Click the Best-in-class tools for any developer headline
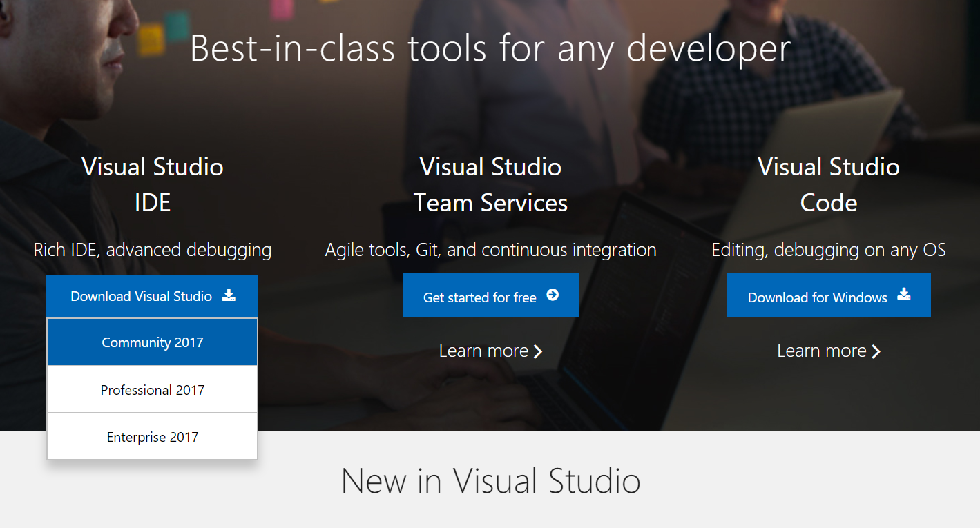The image size is (980, 528). [x=490, y=49]
